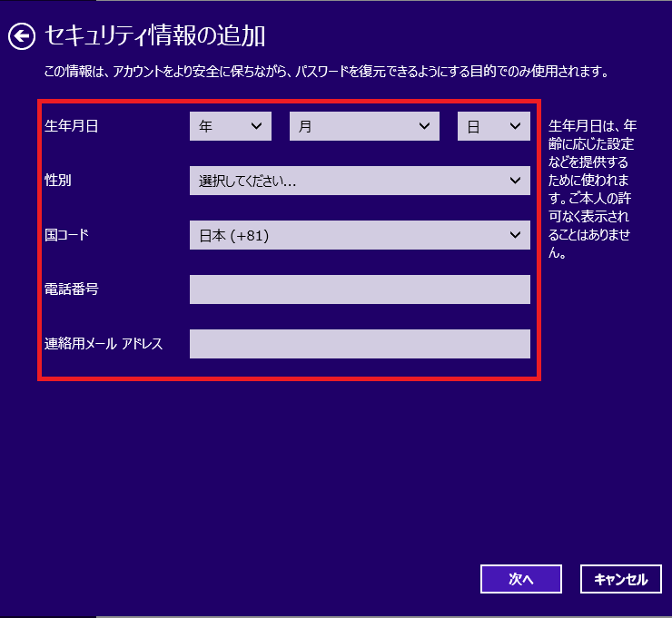Focus the 電話番号 input field
This screenshot has width=672, height=618.
360,289
